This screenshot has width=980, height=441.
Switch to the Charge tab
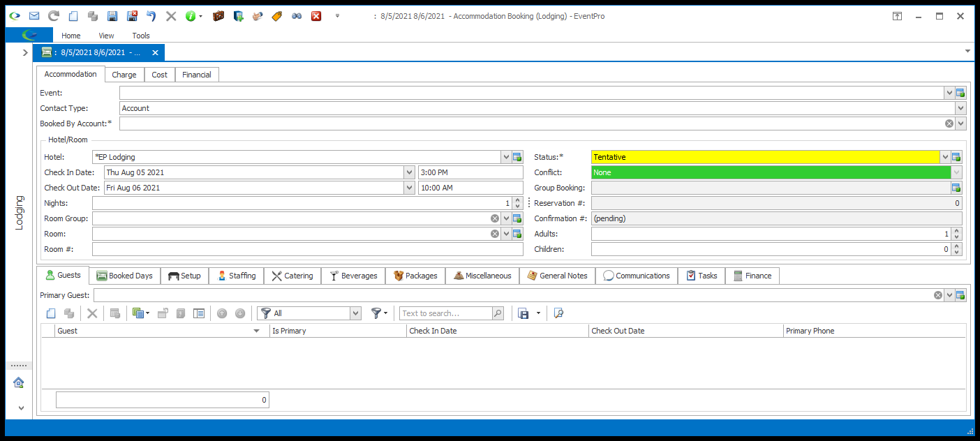(124, 75)
